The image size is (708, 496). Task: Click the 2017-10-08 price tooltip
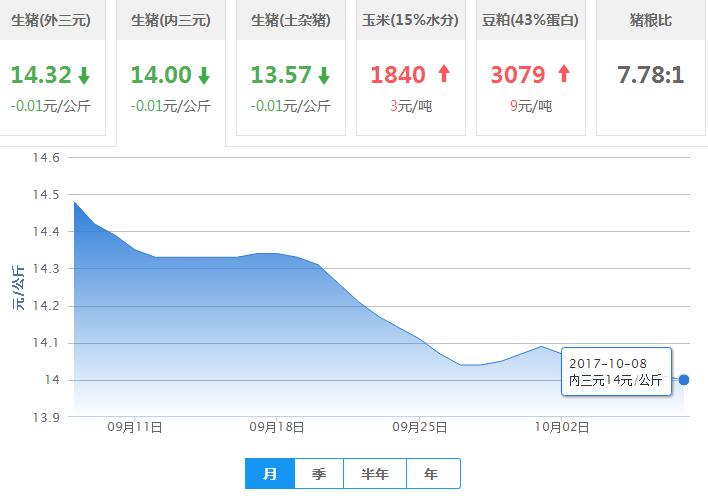coord(616,370)
